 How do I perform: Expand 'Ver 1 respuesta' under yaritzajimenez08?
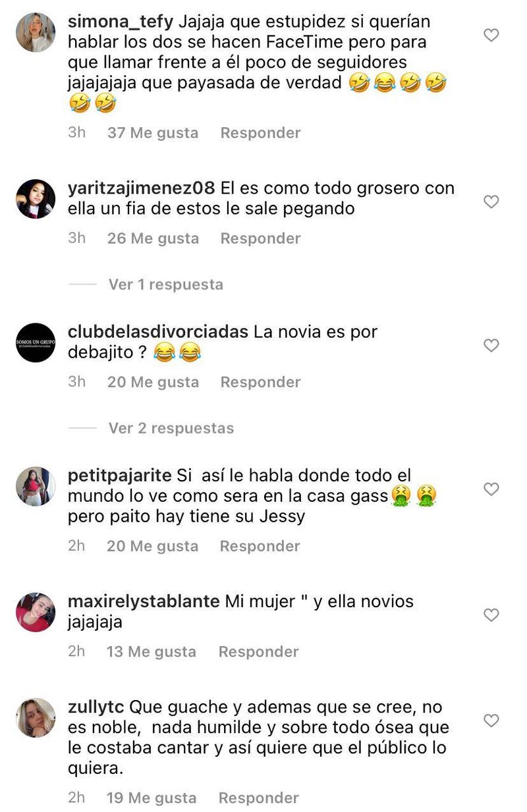click(x=166, y=284)
